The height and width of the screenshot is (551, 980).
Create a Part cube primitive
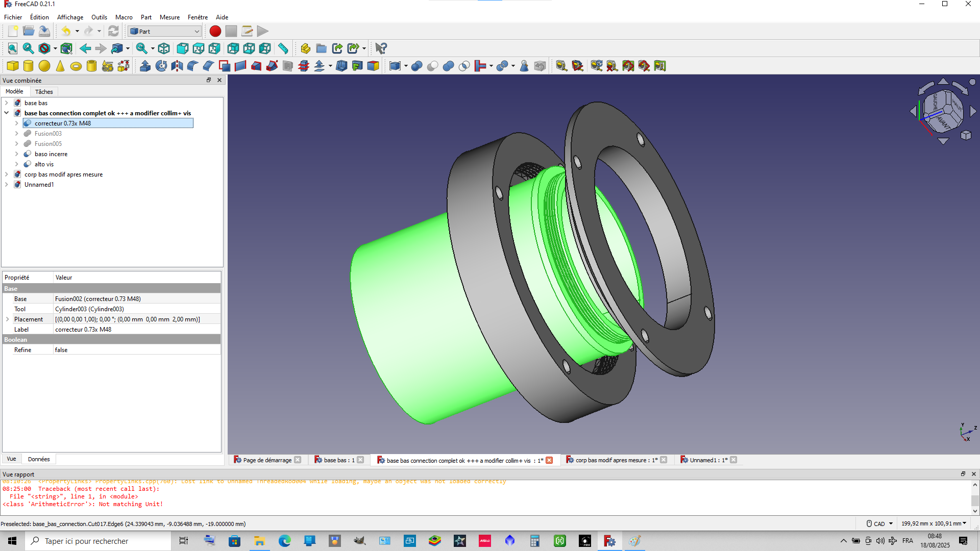pos(13,66)
